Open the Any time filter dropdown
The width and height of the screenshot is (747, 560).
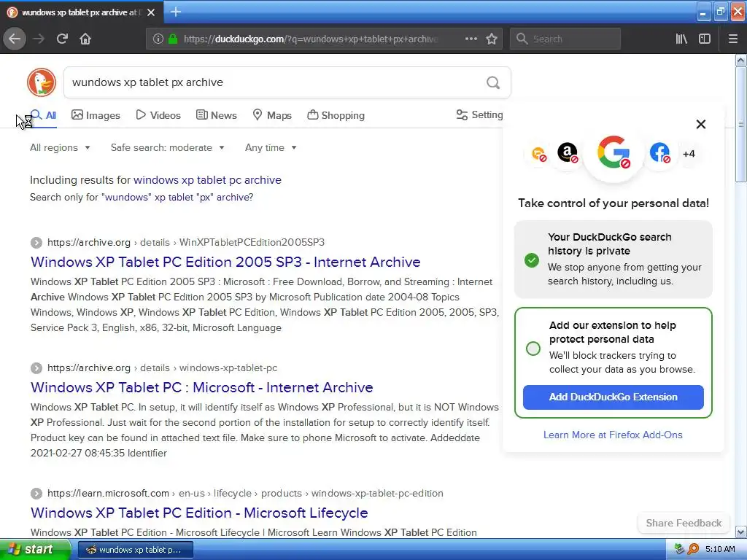point(271,147)
